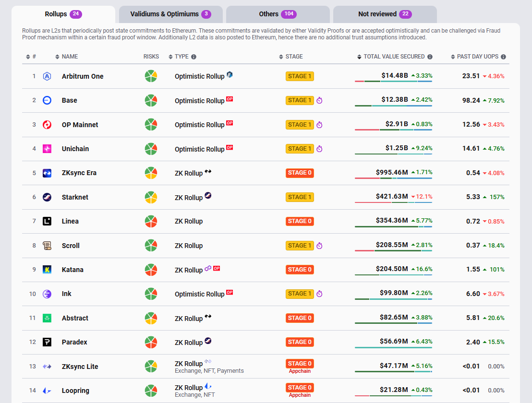Switch to the Rollups tab
The image size is (532, 403).
click(63, 14)
